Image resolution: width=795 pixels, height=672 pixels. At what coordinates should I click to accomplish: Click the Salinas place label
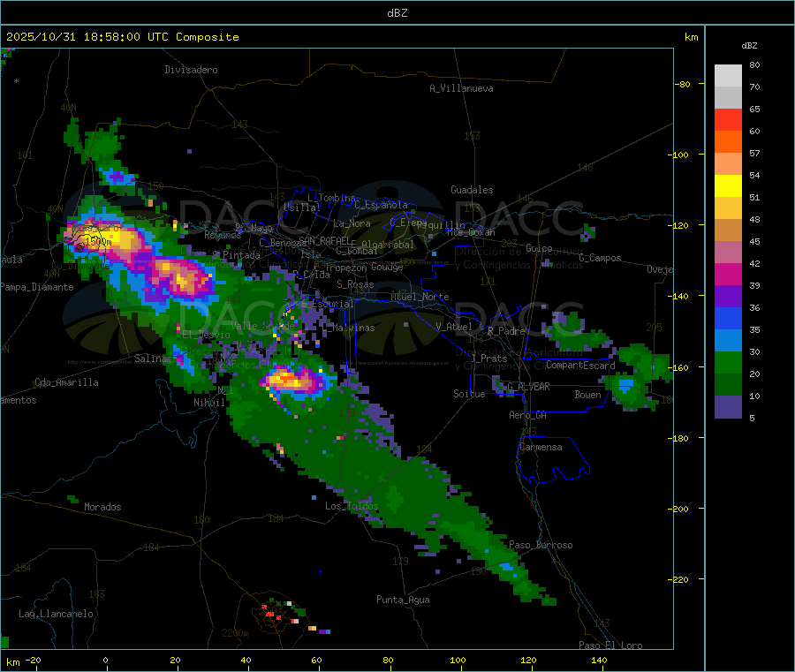[153, 359]
